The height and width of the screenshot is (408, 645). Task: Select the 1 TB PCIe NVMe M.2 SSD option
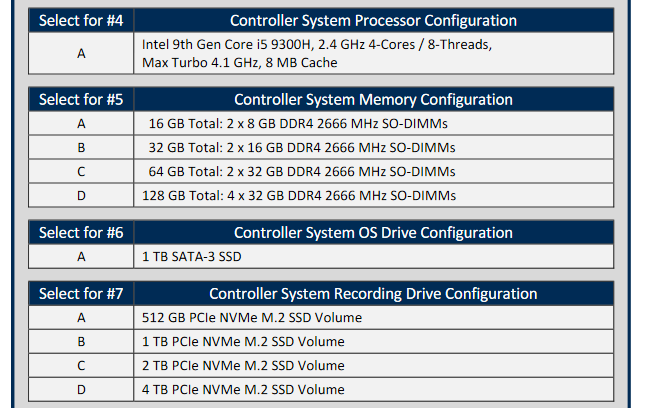(243, 341)
